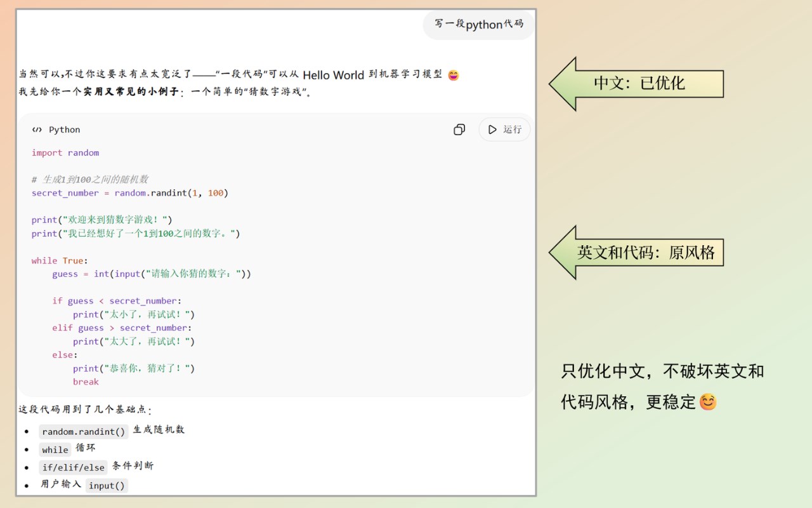The width and height of the screenshot is (812, 508).
Task: Click the guess = int(input line
Action: coord(152,274)
